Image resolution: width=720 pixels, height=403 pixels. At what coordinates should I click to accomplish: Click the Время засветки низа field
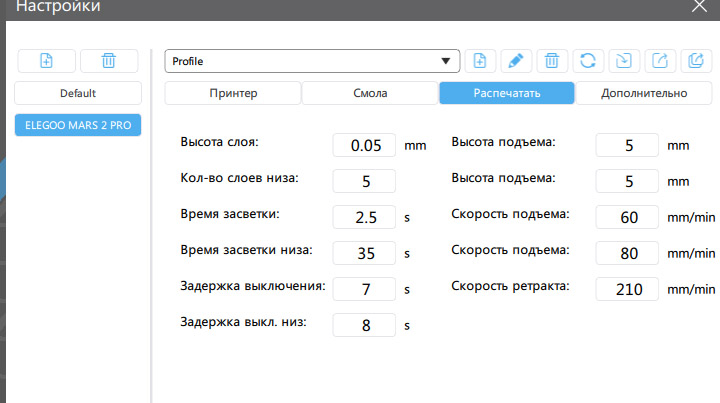click(365, 253)
